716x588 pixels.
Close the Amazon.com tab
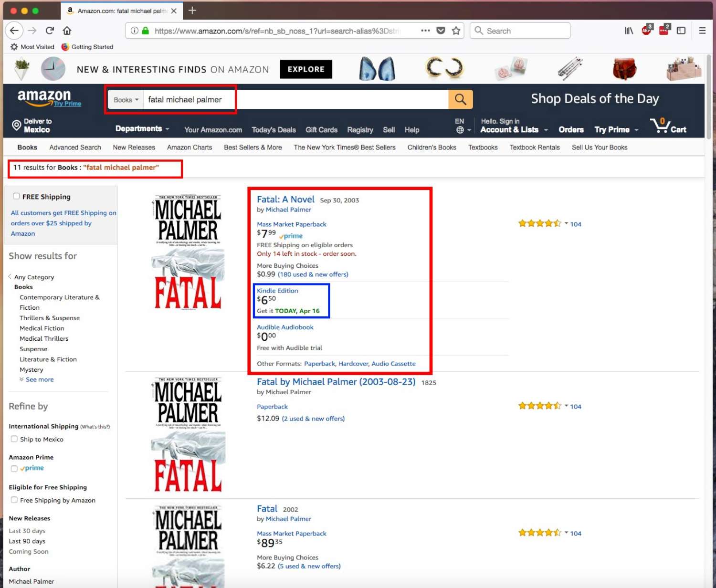(174, 11)
